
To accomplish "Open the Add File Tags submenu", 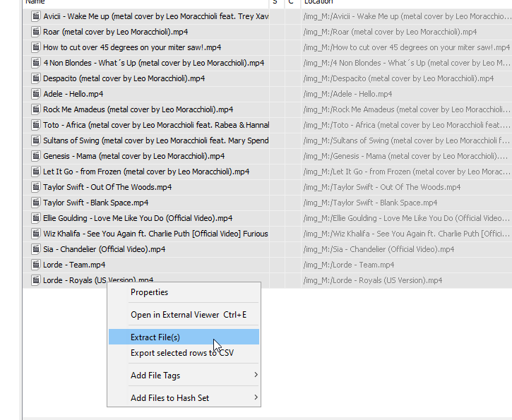I will point(184,376).
